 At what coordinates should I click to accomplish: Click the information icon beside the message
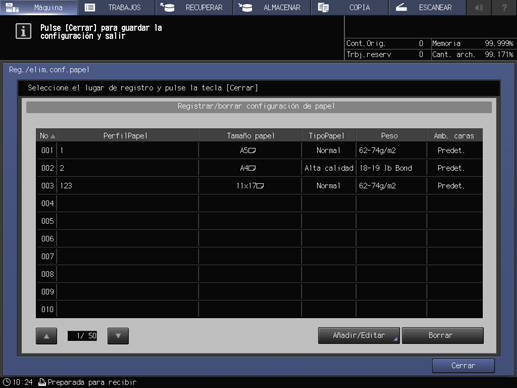[23, 31]
